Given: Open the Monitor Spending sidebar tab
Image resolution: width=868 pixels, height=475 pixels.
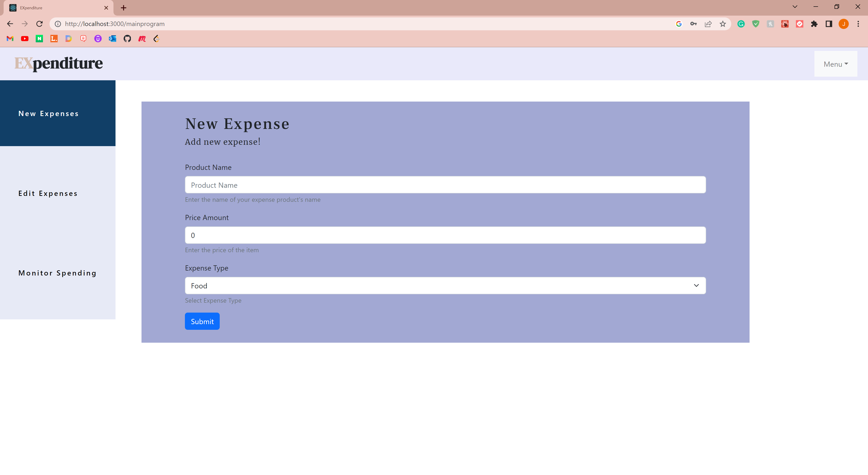Looking at the screenshot, I should pos(57,273).
